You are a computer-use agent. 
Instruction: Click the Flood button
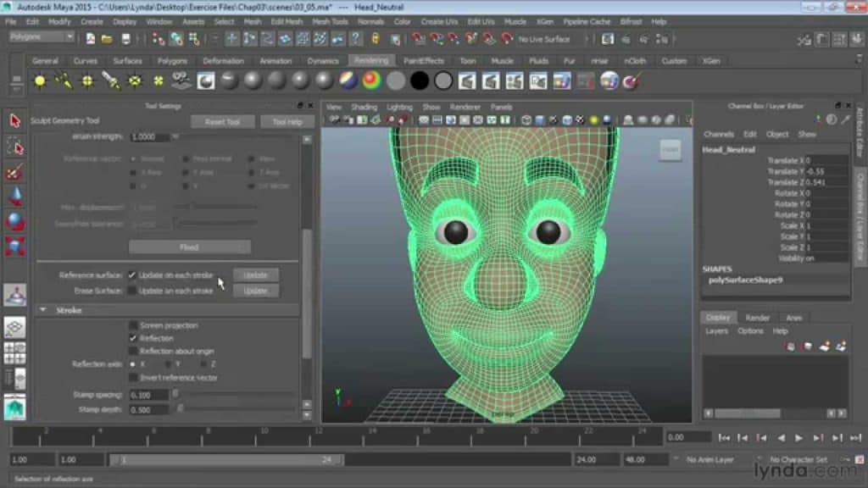[189, 247]
